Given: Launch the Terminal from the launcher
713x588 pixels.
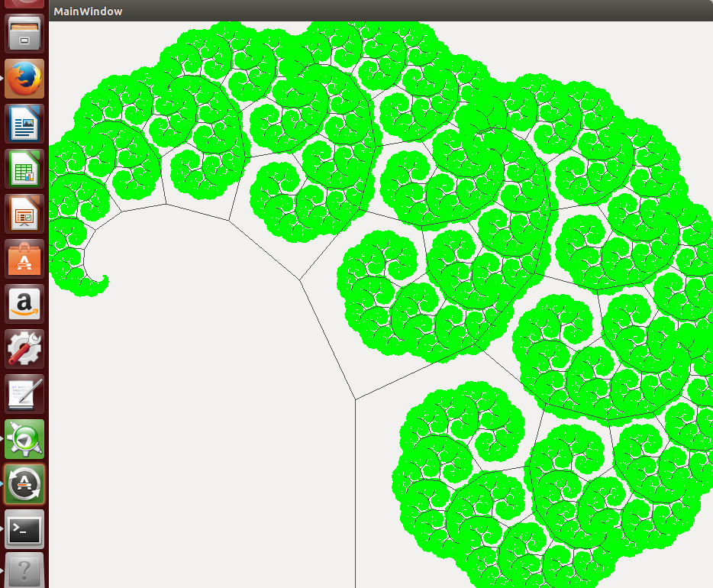Looking at the screenshot, I should [24, 529].
